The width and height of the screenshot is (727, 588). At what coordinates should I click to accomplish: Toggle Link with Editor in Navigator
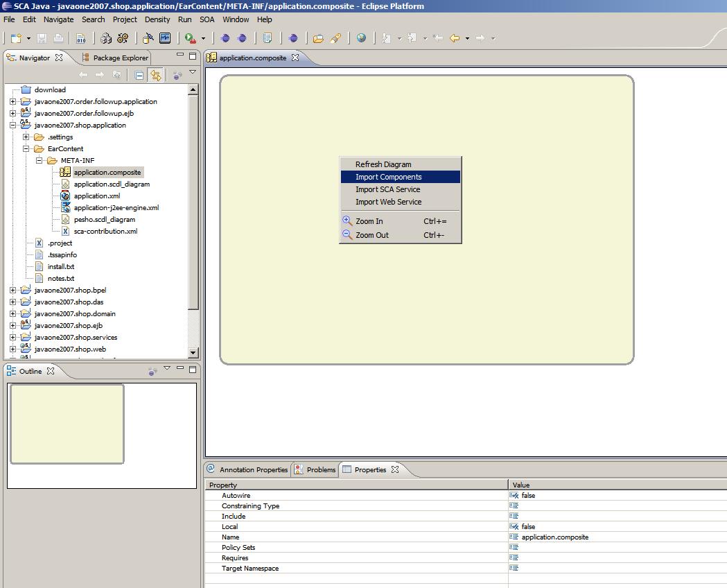click(x=156, y=75)
